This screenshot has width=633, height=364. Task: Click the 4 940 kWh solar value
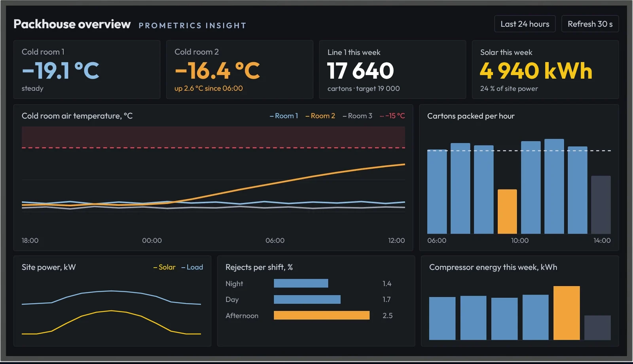536,71
